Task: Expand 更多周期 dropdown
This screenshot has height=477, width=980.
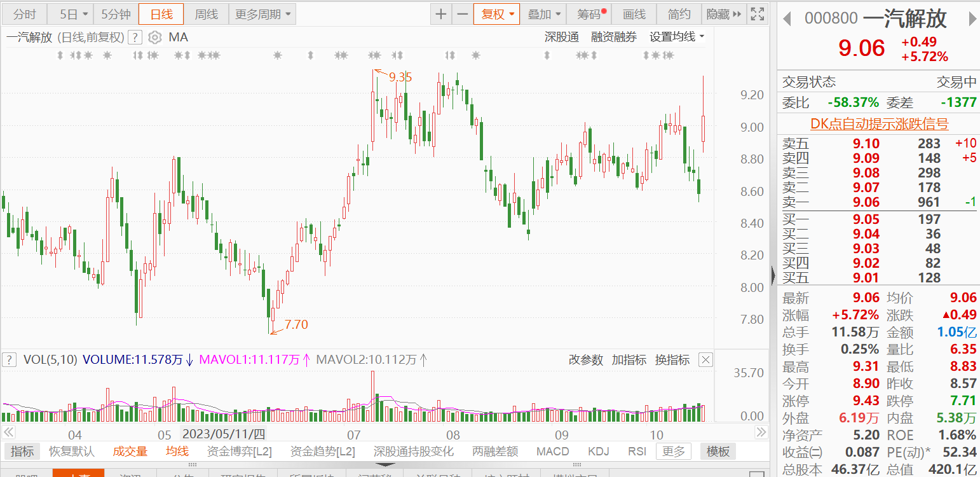Action: click(x=262, y=14)
